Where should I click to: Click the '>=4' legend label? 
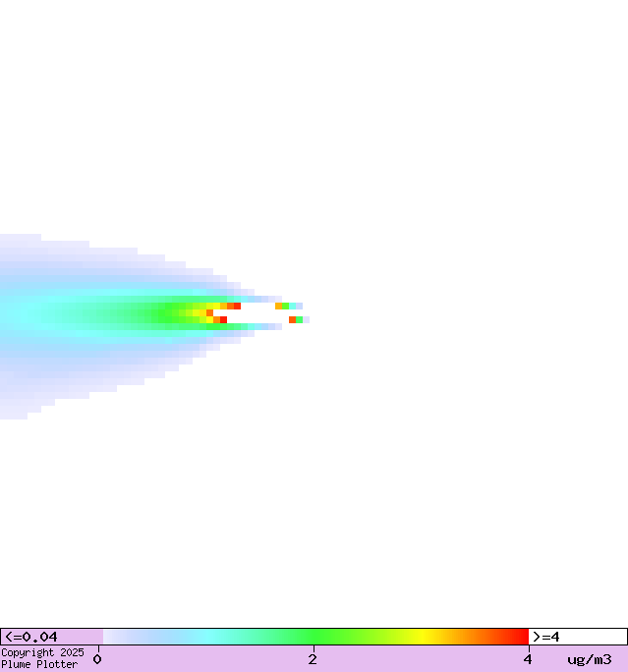click(x=545, y=637)
